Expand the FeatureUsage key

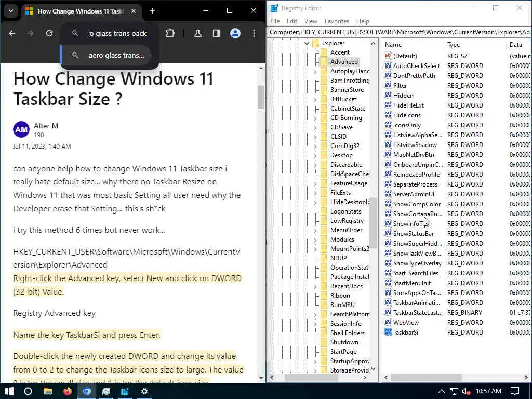[x=315, y=183]
